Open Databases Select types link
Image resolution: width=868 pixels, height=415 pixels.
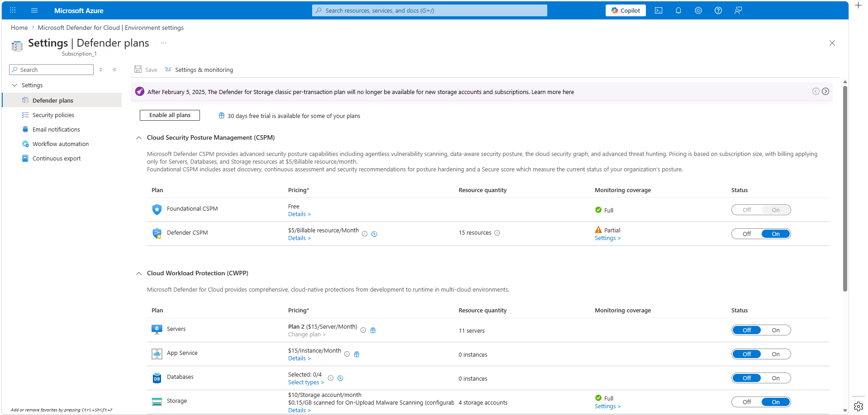click(x=306, y=382)
